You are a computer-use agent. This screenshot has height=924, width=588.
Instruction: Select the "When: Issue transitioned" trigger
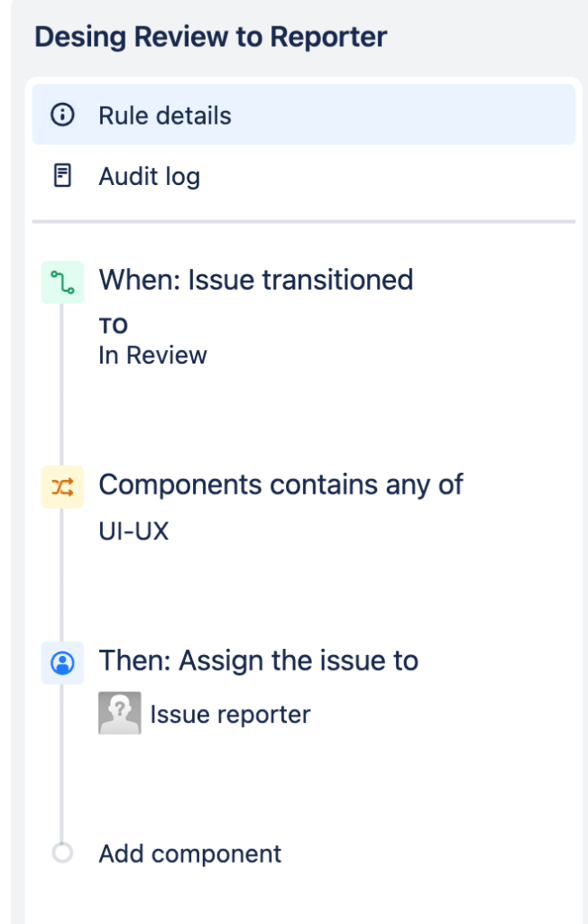point(255,280)
